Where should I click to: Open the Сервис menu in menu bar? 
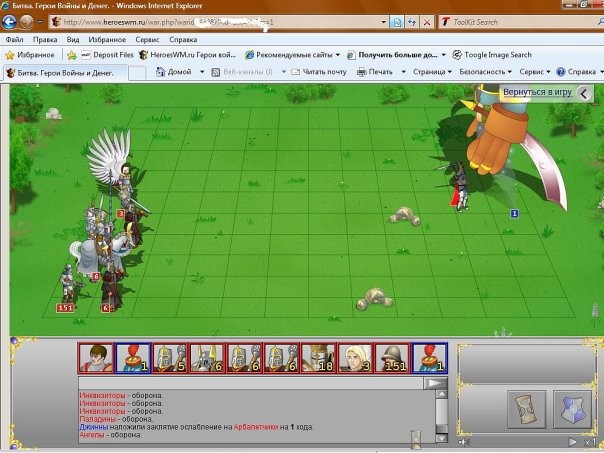[147, 39]
